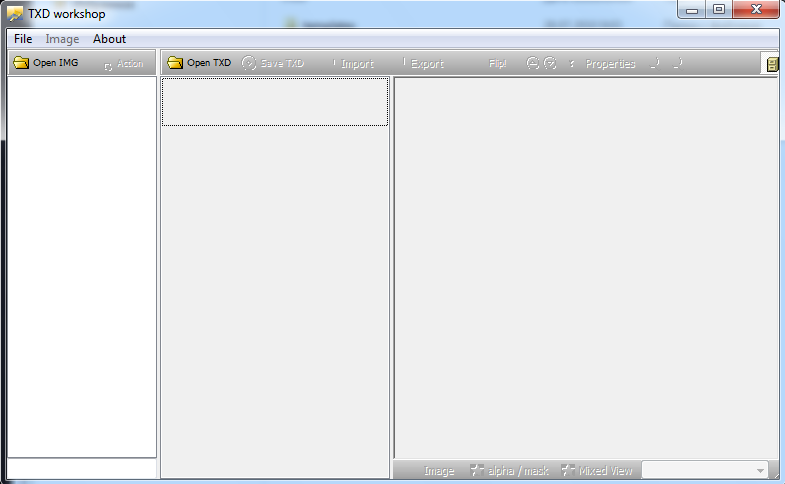Click the Flip! toolbar button
The image size is (785, 484).
(x=498, y=64)
